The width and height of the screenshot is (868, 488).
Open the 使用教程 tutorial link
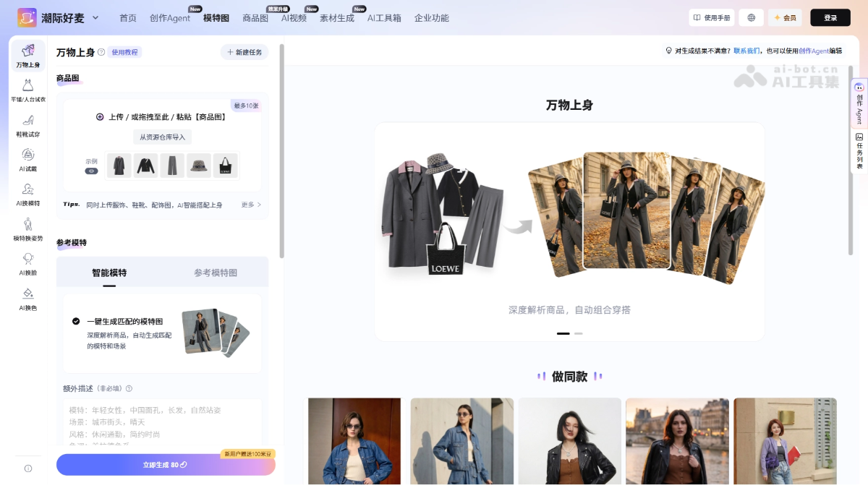point(125,52)
